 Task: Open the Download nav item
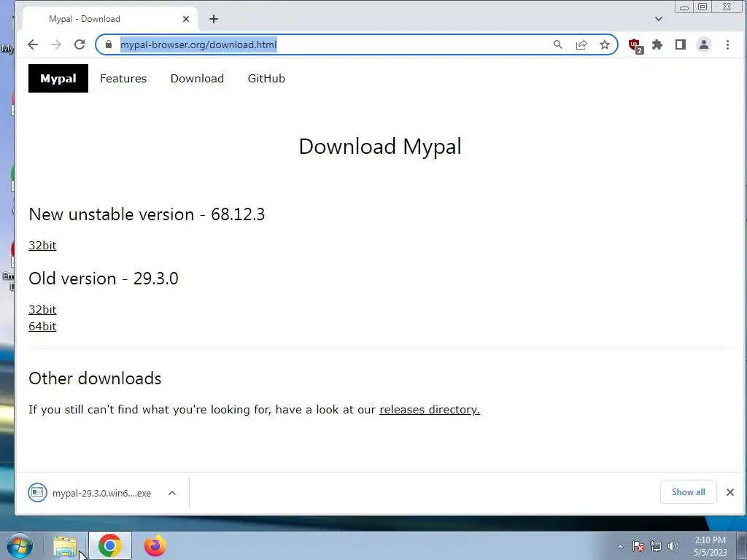click(197, 79)
